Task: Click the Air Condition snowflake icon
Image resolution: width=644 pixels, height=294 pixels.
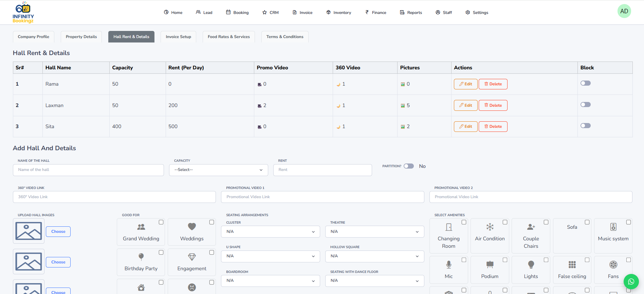Action: [x=490, y=227]
